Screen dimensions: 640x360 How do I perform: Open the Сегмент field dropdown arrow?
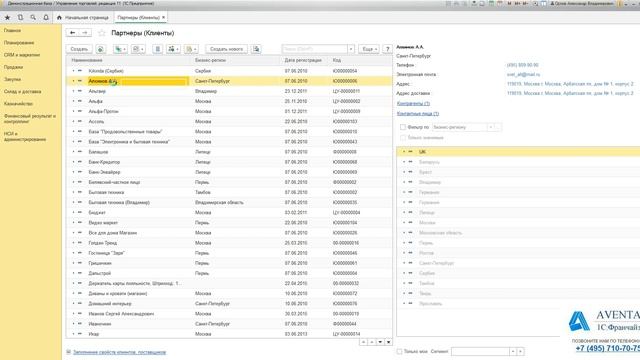[513, 351]
